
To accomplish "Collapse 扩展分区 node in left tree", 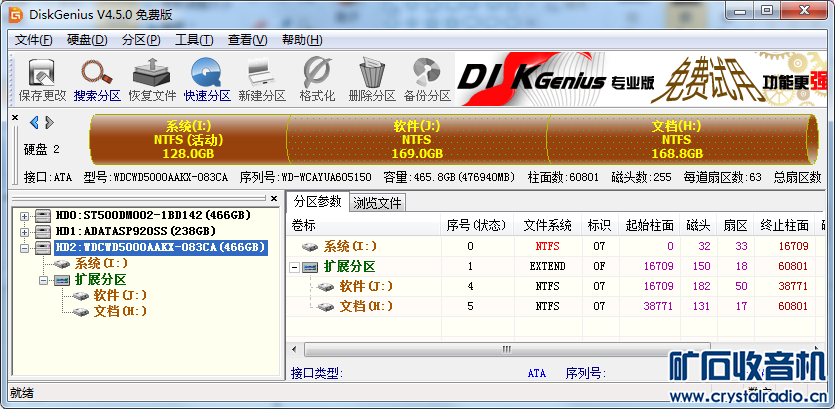I will (x=43, y=280).
